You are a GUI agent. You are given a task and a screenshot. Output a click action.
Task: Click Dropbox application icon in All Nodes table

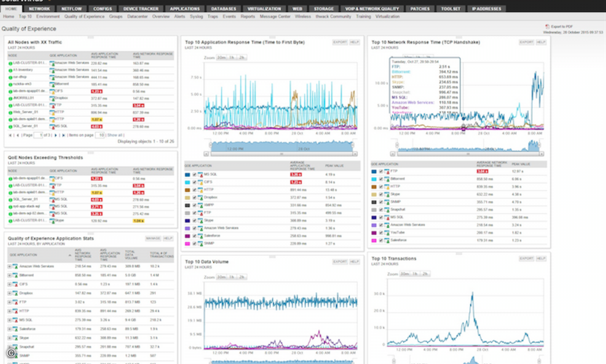coord(52,99)
